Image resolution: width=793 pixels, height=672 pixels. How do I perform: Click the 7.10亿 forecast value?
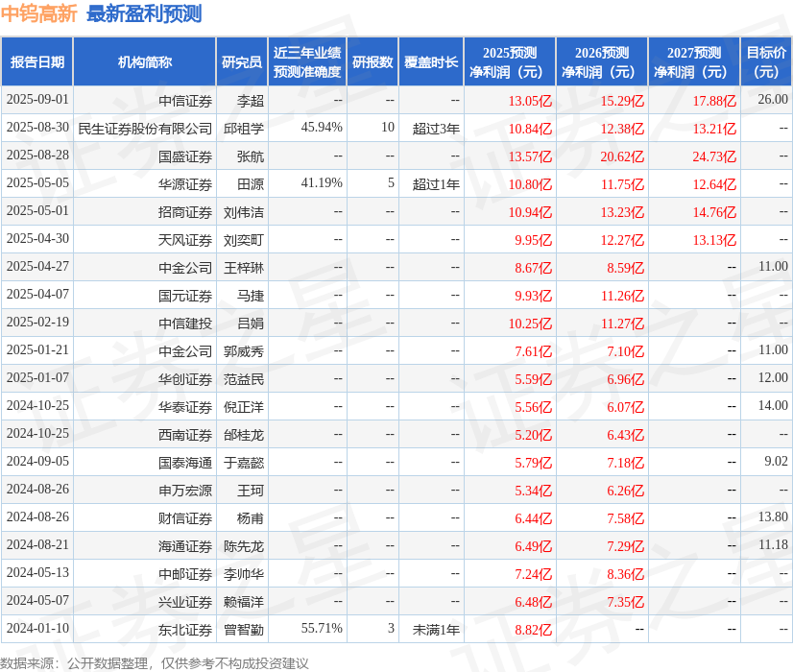coord(626,351)
